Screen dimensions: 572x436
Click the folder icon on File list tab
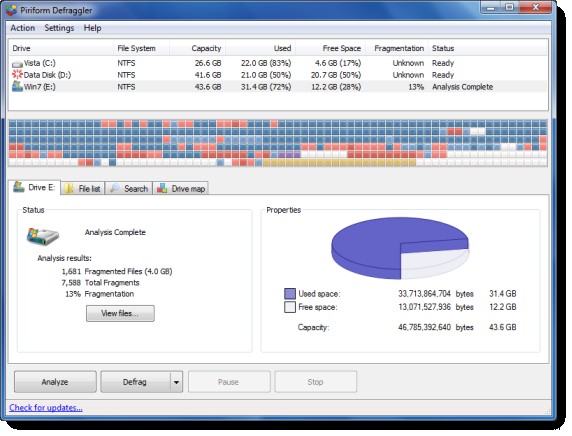click(x=69, y=189)
